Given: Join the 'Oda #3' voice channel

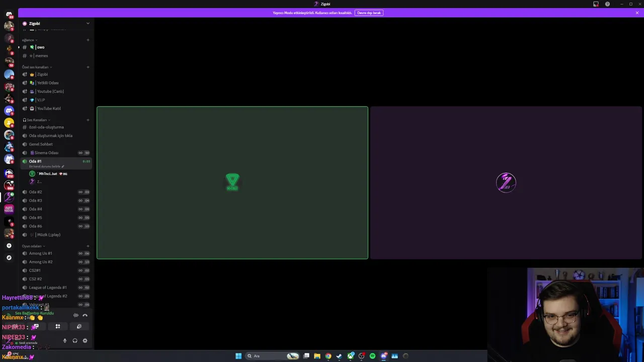Looking at the screenshot, I should [56, 201].
